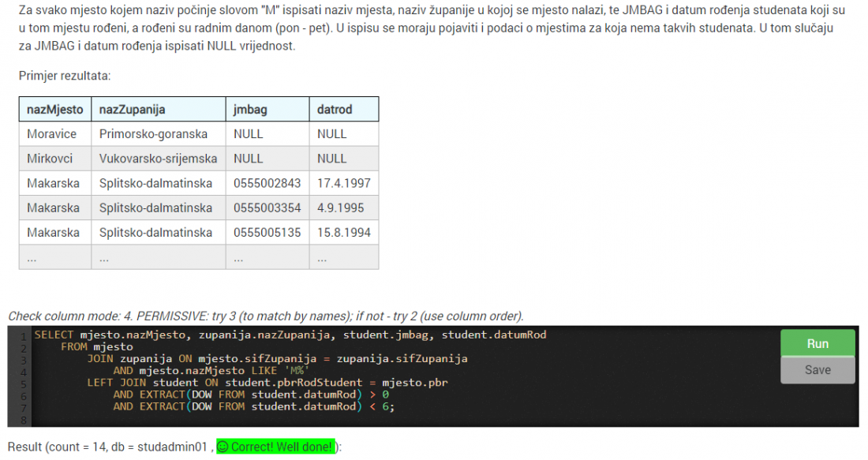Click the jmbag cell 0555002843
This screenshot has width=868, height=460.
click(268, 183)
